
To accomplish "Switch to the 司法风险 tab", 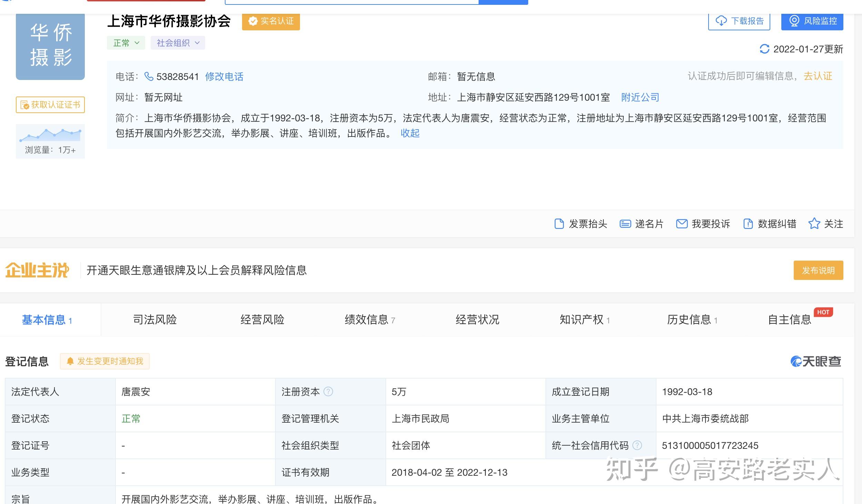I will [155, 320].
